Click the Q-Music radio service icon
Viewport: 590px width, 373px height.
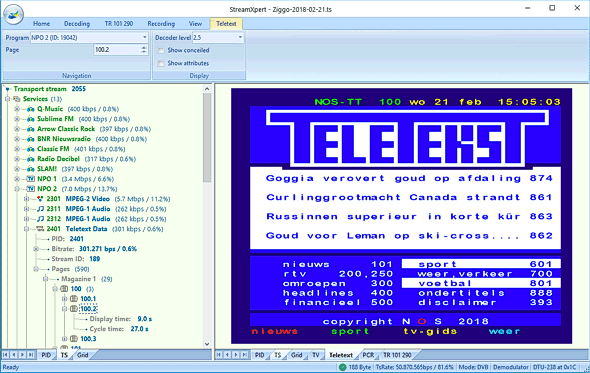[x=31, y=109]
